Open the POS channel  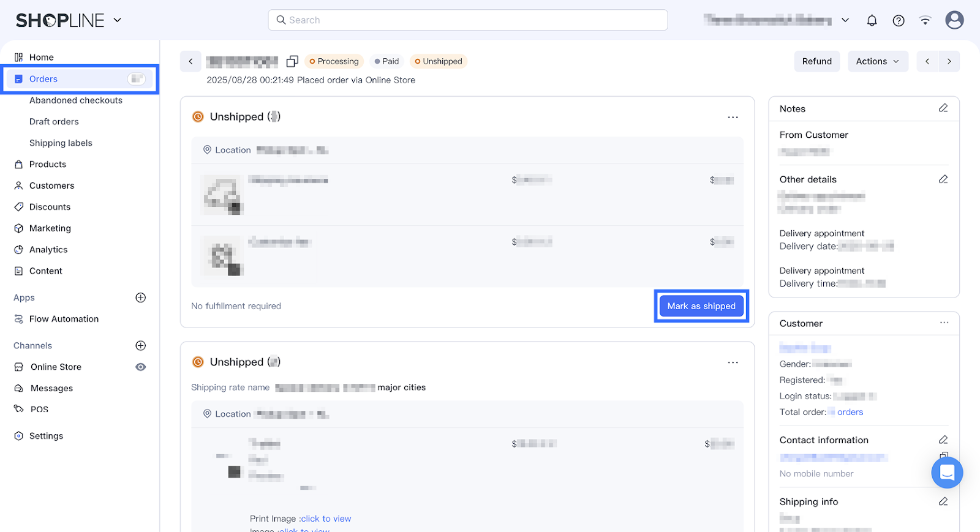[x=39, y=409]
